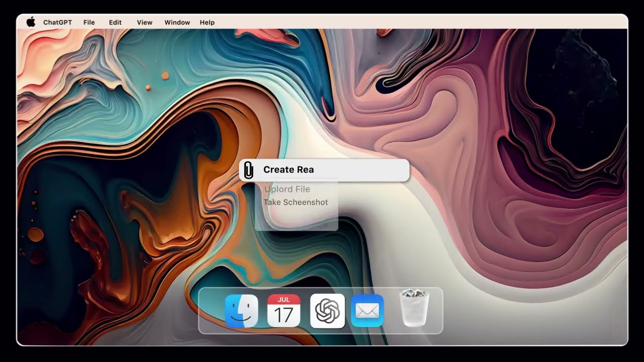
Task: Choose the Uplord File option
Action: tap(287, 189)
